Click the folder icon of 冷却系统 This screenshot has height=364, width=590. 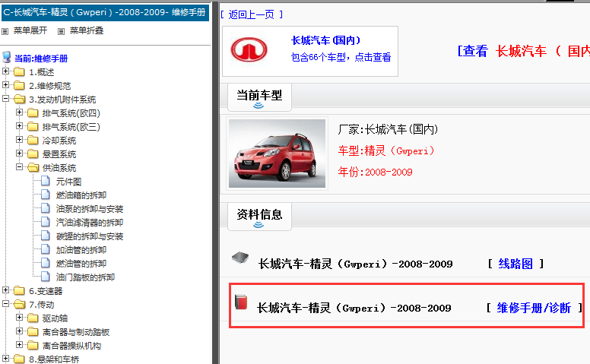click(33, 141)
